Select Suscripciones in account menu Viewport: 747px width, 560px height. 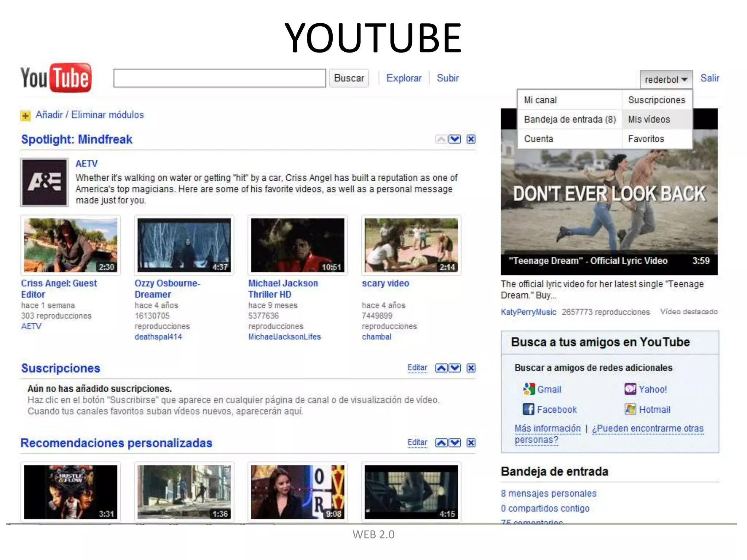tap(657, 100)
